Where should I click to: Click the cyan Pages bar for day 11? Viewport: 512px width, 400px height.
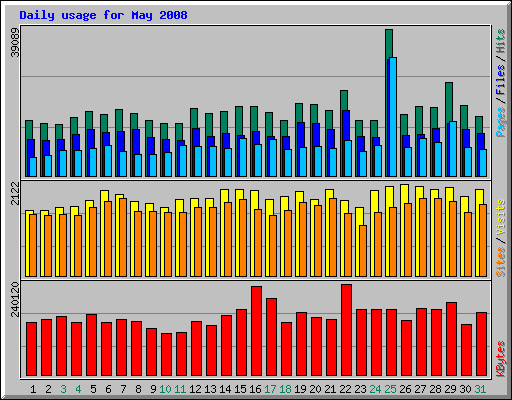[x=183, y=161]
